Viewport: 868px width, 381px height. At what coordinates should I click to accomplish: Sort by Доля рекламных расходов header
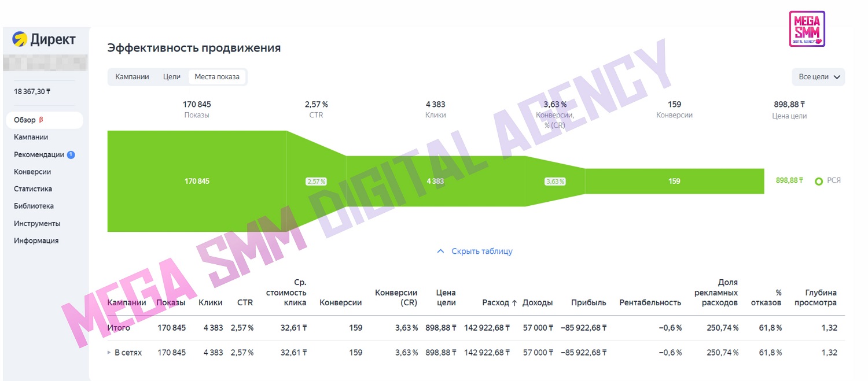click(716, 293)
